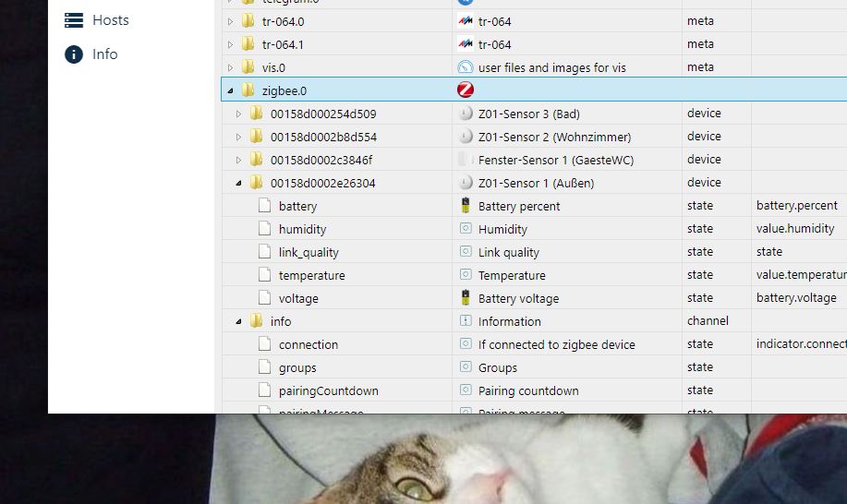Click the tr-064.1 folder icon
Image resolution: width=847 pixels, height=504 pixels.
tap(248, 44)
